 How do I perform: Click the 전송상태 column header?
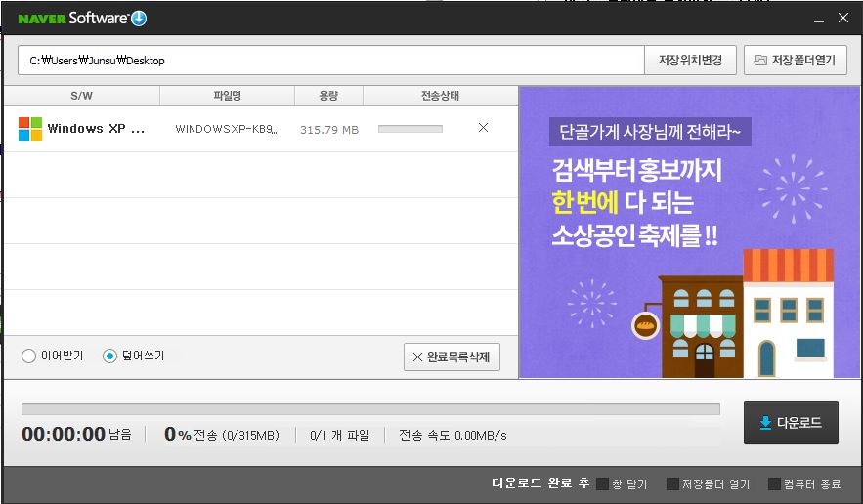(x=440, y=96)
